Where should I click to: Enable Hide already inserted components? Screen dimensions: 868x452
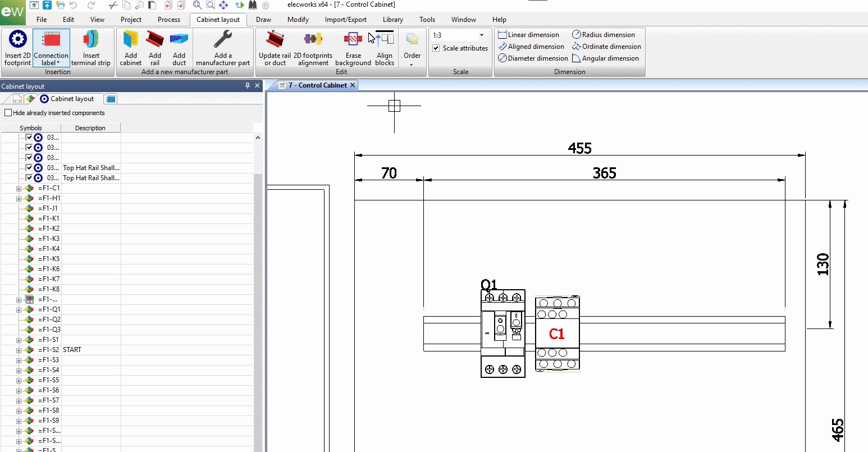(8, 113)
